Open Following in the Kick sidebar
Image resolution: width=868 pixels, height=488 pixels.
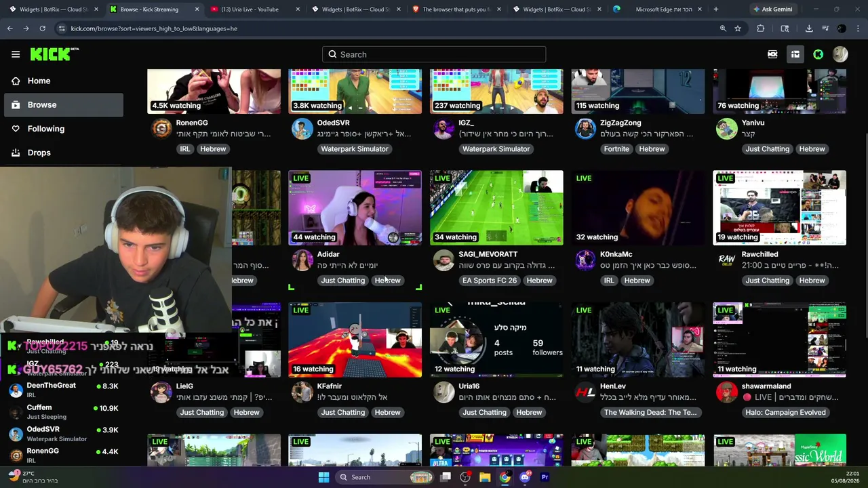[x=46, y=129]
